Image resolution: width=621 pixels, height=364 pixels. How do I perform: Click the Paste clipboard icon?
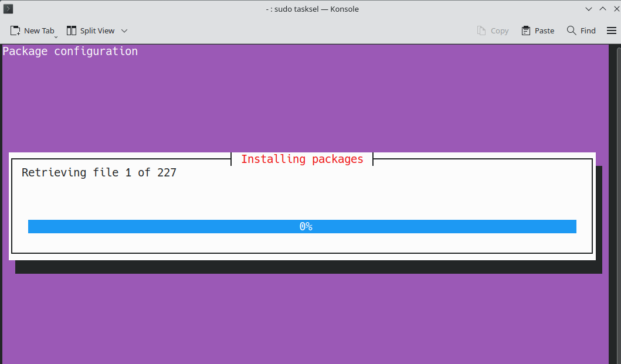coord(525,30)
